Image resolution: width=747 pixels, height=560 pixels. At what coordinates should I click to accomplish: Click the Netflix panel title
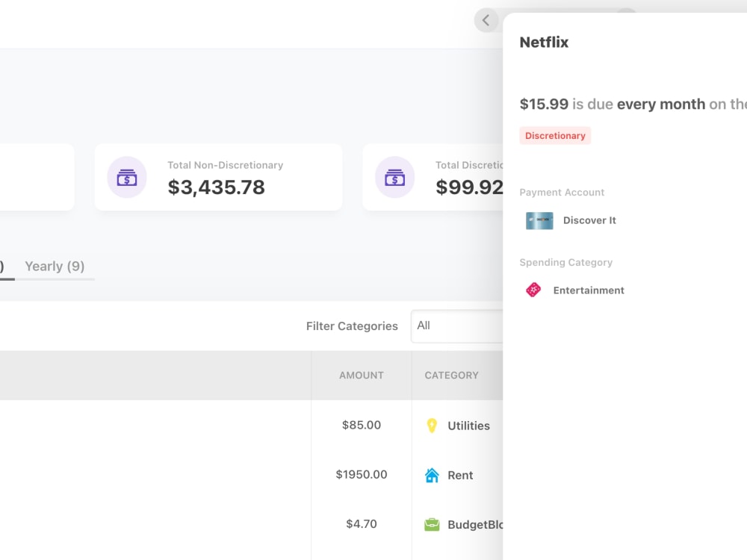[544, 43]
